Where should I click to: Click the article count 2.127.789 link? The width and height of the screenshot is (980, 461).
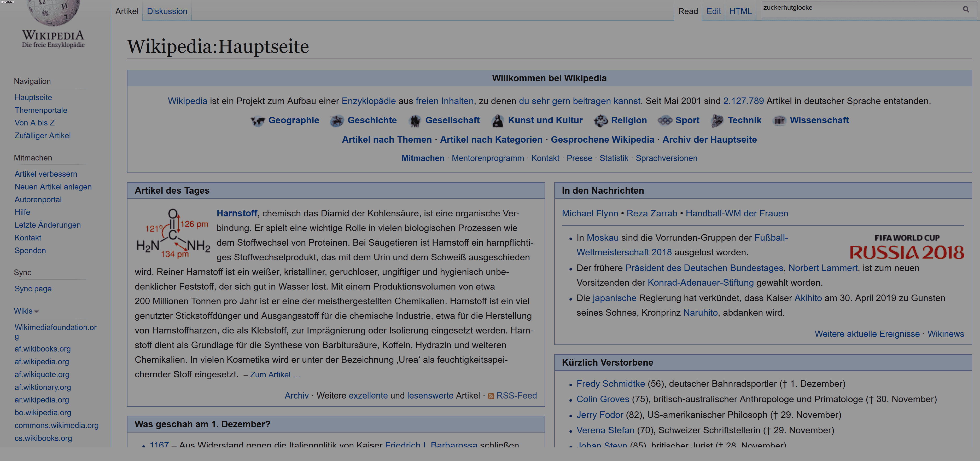743,101
